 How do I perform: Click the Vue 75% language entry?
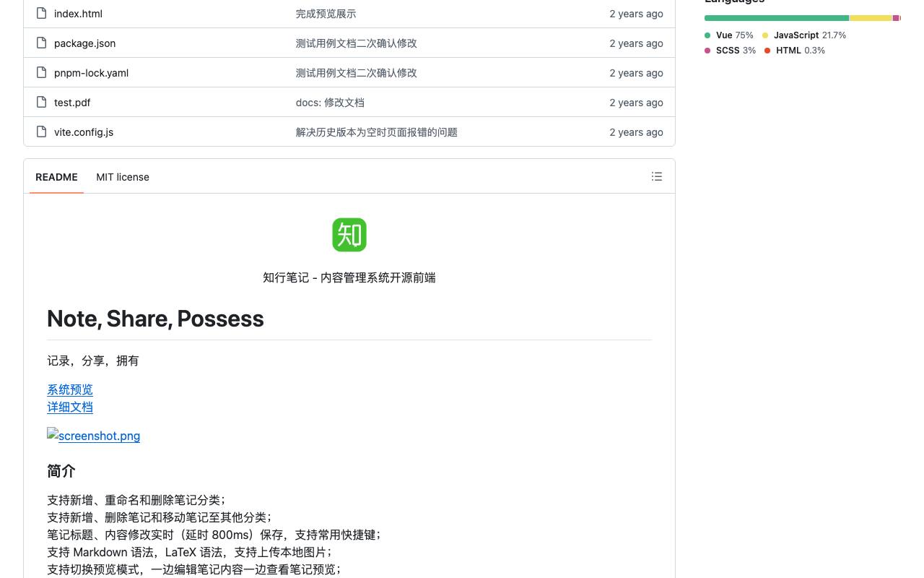tap(729, 35)
